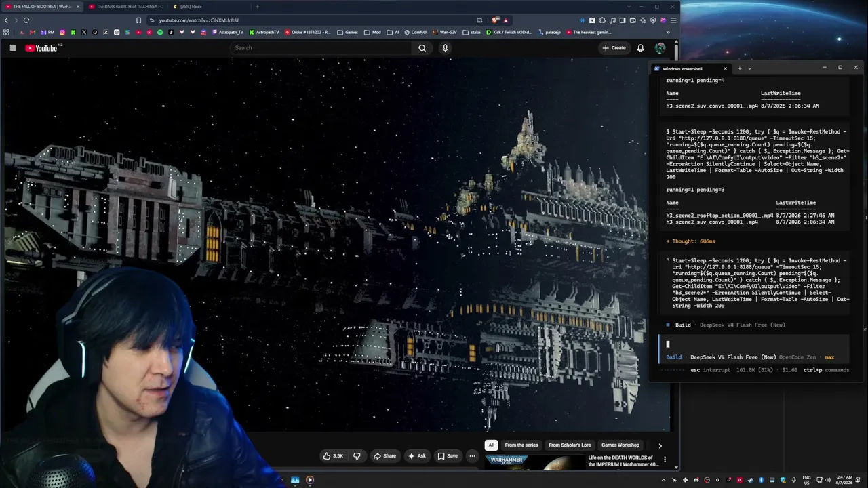Open the browser tab search dropdown
868x488 pixels.
[629, 7]
